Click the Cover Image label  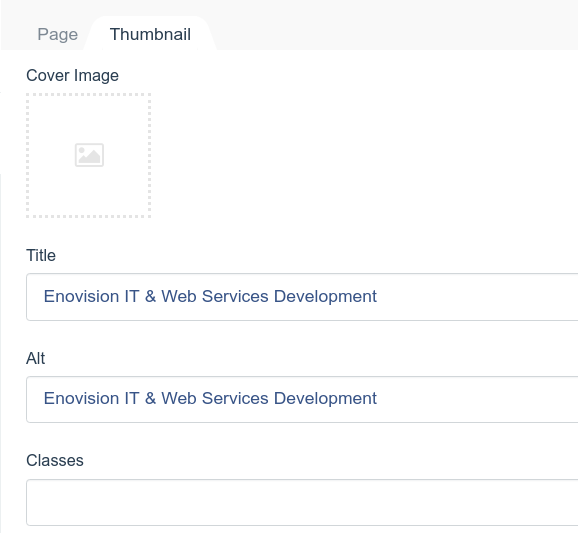pyautogui.click(x=72, y=76)
